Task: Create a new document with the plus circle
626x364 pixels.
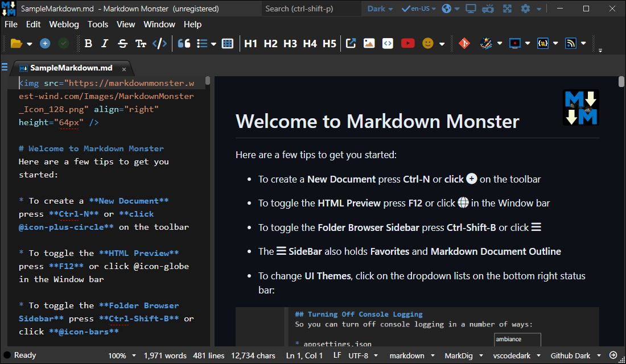Action: click(x=45, y=43)
